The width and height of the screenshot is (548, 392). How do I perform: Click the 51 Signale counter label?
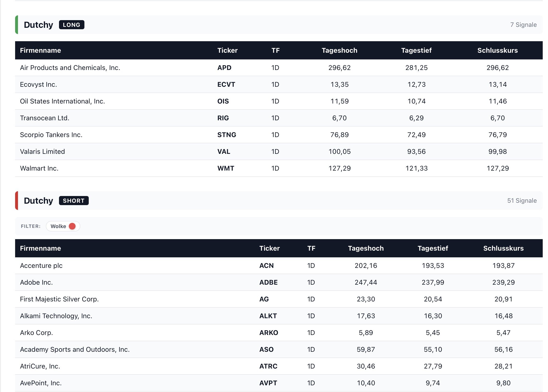[522, 201]
